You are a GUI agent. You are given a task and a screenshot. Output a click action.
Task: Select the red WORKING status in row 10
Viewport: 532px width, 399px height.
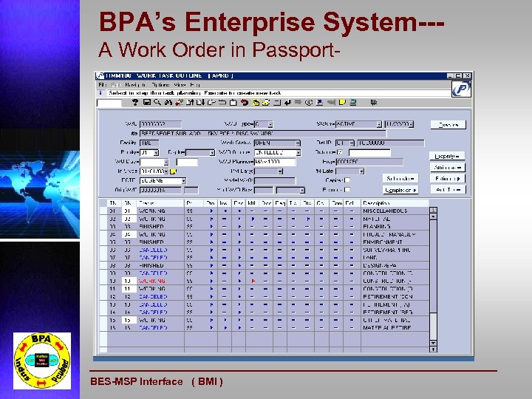[152, 281]
